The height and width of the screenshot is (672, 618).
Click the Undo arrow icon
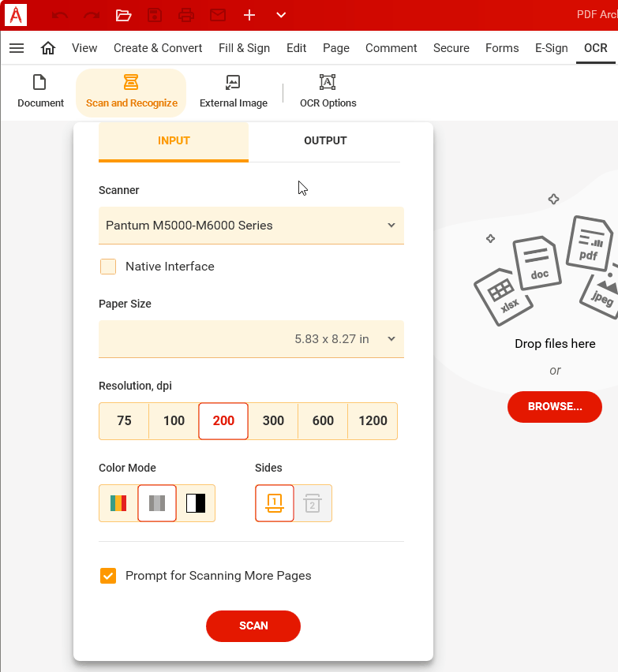60,16
